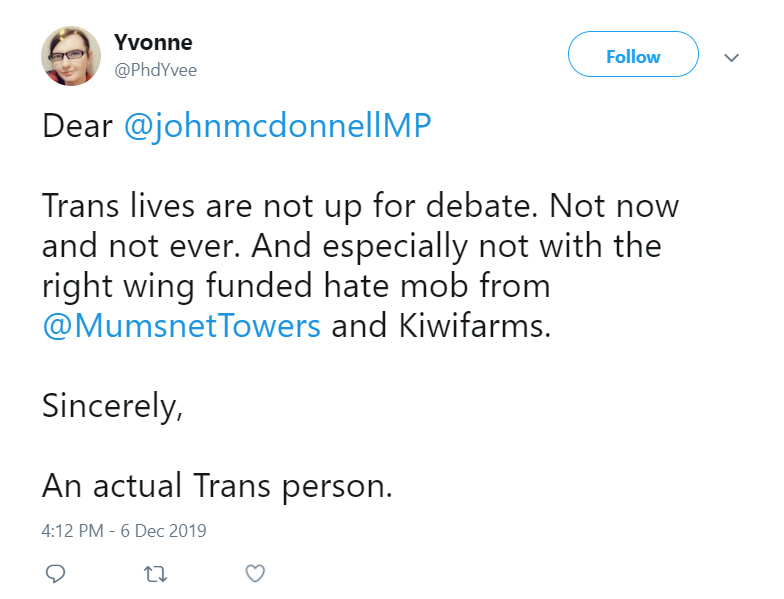The width and height of the screenshot is (784, 599).
Task: Open Yvonne's profile picture
Action: tap(71, 56)
